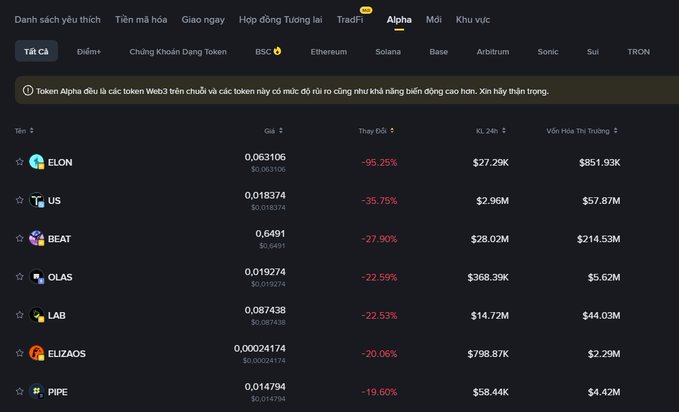Filter tokens by Sonic chain
Image resolution: width=679 pixels, height=412 pixels.
coord(548,52)
